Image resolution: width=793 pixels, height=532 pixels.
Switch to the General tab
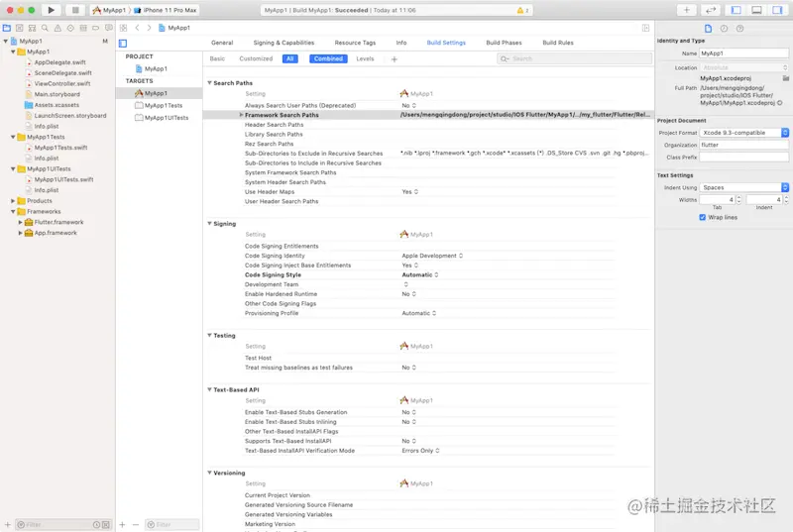tap(222, 43)
